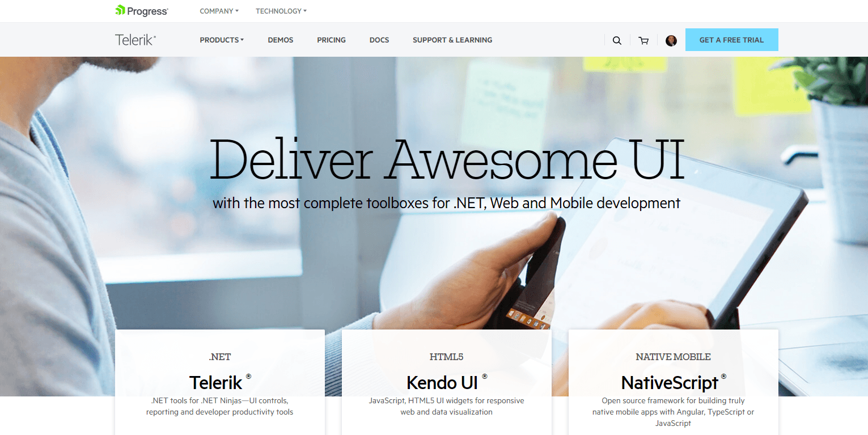Screen dimensions: 868x435
Task: Click '.NET tools for .NET Ninjas' description
Action: click(220, 406)
